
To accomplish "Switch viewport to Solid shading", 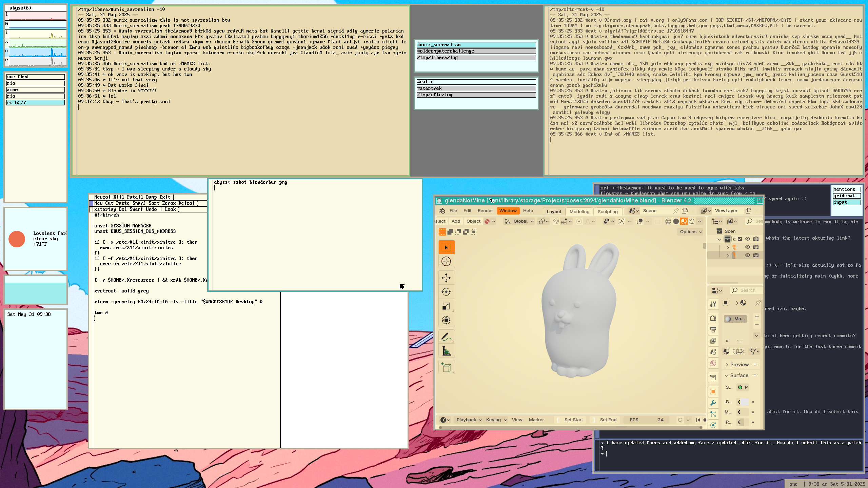I will coord(676,221).
